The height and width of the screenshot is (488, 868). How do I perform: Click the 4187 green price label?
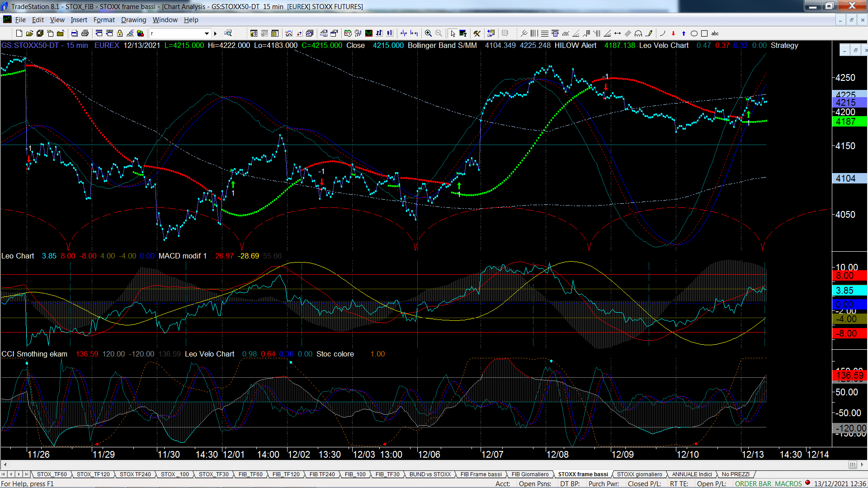tap(849, 122)
